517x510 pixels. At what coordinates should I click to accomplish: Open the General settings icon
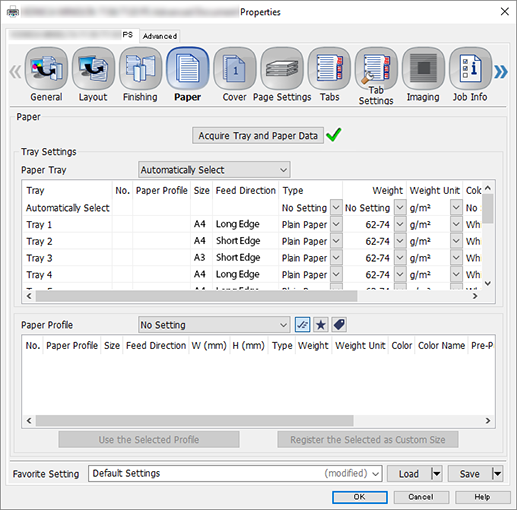click(x=46, y=69)
